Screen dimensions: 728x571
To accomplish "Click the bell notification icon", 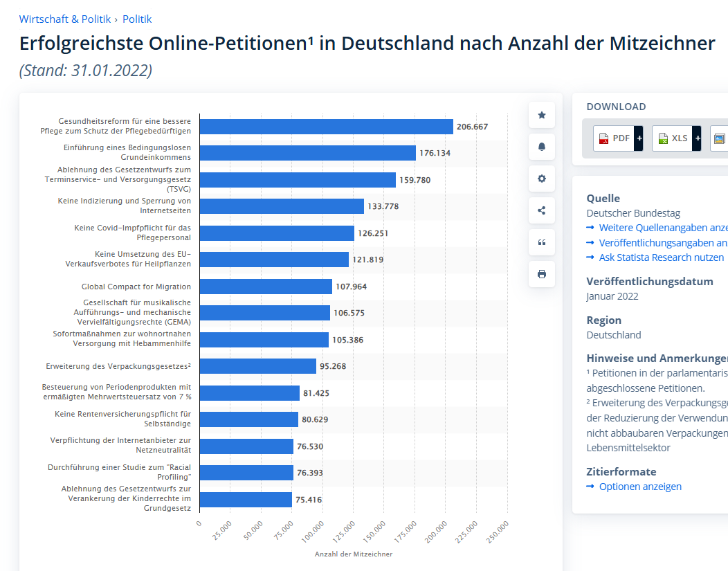I will pyautogui.click(x=541, y=147).
